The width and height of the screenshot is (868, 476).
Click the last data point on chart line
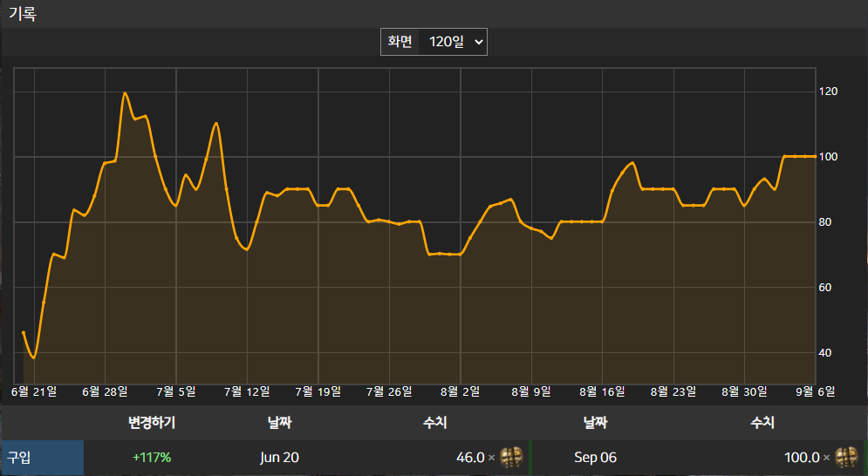click(x=815, y=157)
